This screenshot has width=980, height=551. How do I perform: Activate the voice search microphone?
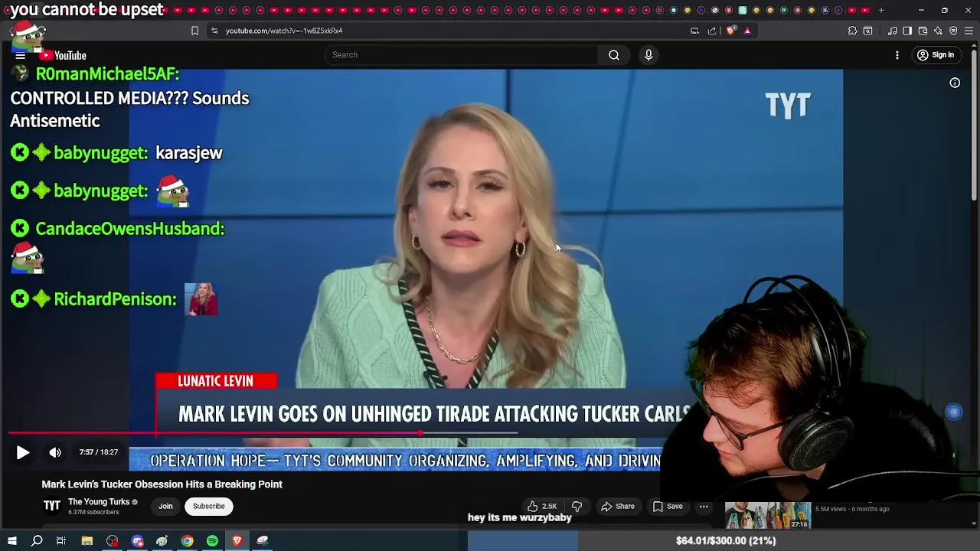pyautogui.click(x=648, y=55)
